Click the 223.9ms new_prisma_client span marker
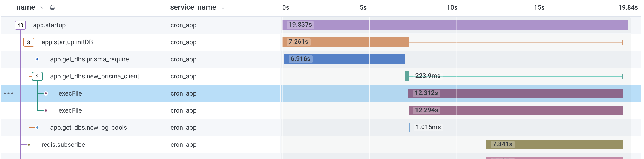 pyautogui.click(x=407, y=76)
